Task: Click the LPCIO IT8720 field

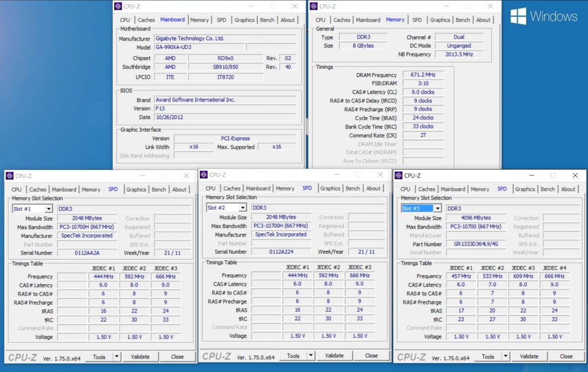Action: (225, 77)
